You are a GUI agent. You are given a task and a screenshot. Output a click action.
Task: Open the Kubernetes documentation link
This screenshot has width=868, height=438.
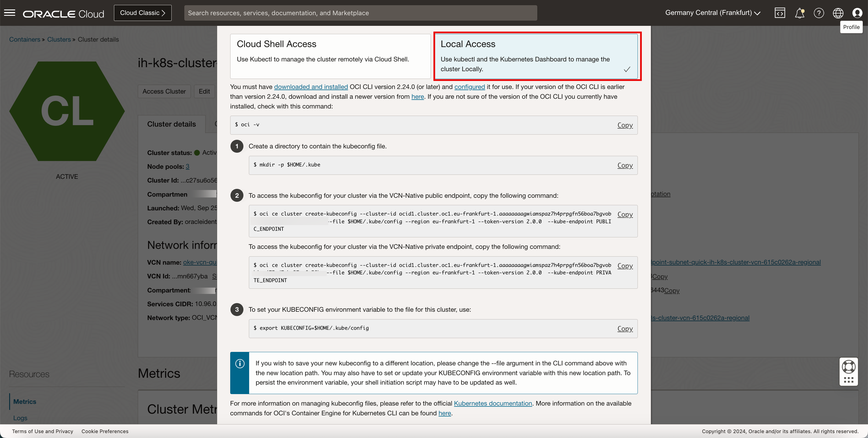point(493,403)
